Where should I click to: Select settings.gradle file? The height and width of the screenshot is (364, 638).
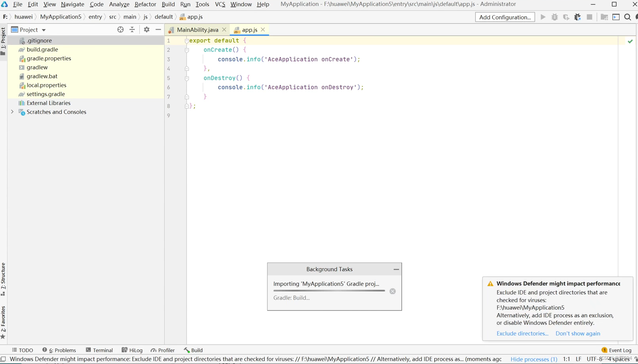pyautogui.click(x=86, y=94)
